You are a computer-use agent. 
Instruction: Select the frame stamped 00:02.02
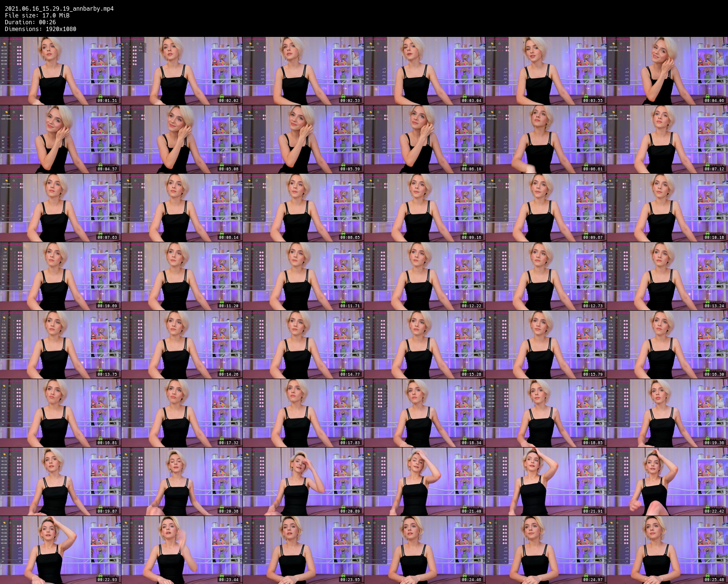182,71
